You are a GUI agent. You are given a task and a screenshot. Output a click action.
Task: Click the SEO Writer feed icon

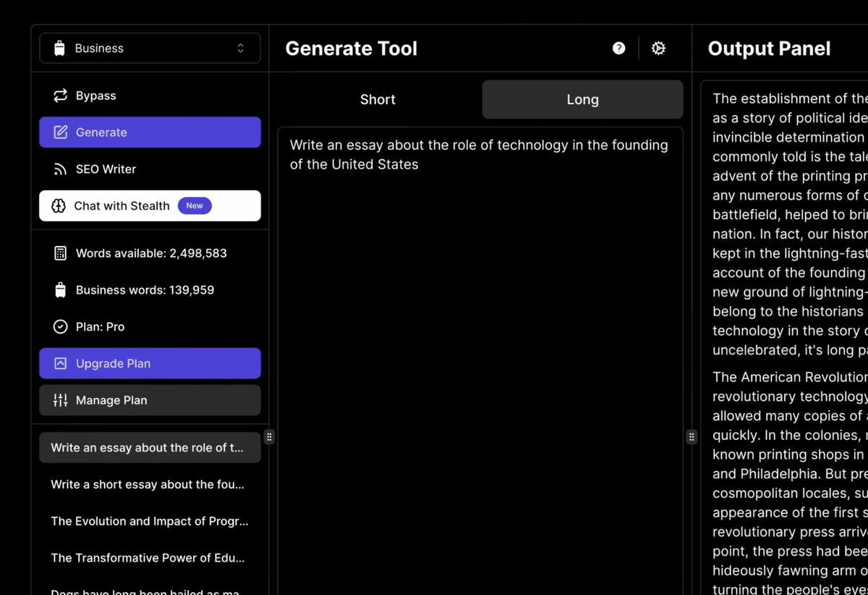pyautogui.click(x=61, y=169)
